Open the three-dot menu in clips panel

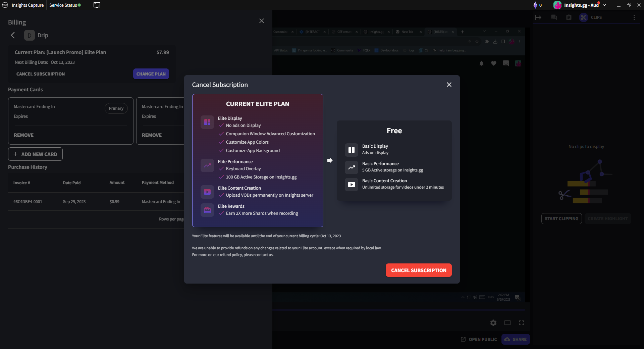coord(634,17)
